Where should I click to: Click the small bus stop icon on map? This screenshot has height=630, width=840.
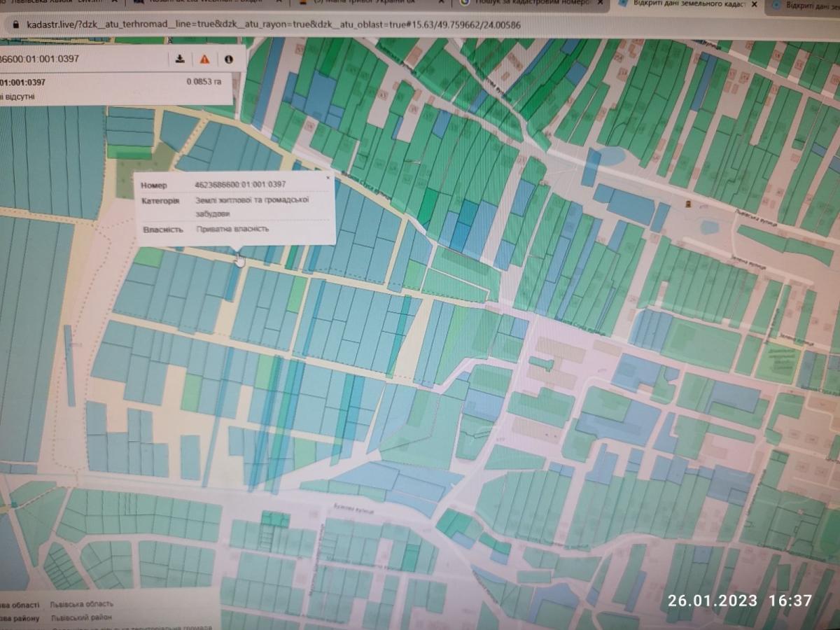point(688,204)
